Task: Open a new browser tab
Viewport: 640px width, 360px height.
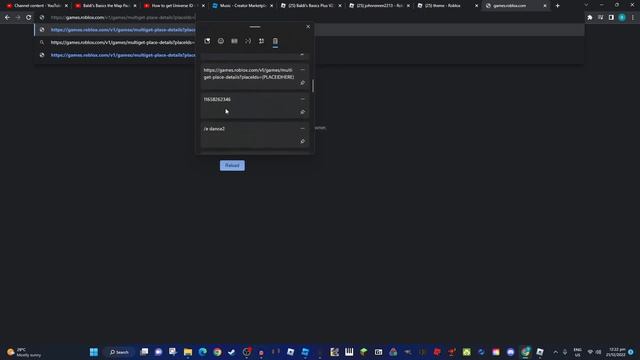Action: pos(558,6)
